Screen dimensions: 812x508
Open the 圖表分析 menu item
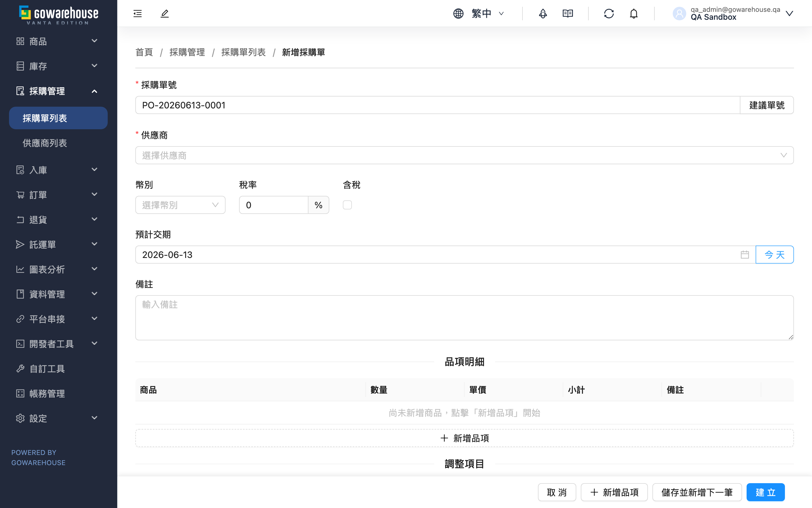click(x=58, y=269)
